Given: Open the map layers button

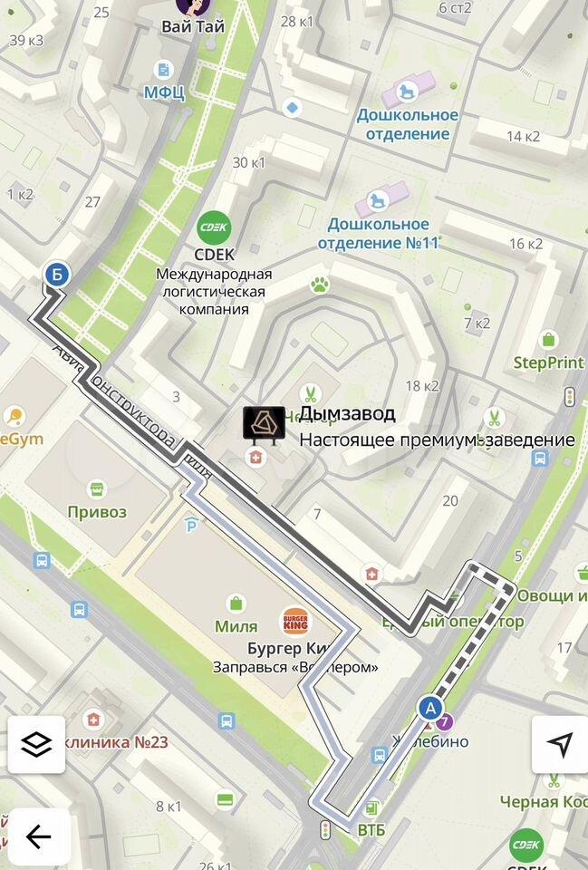Looking at the screenshot, I should (36, 745).
